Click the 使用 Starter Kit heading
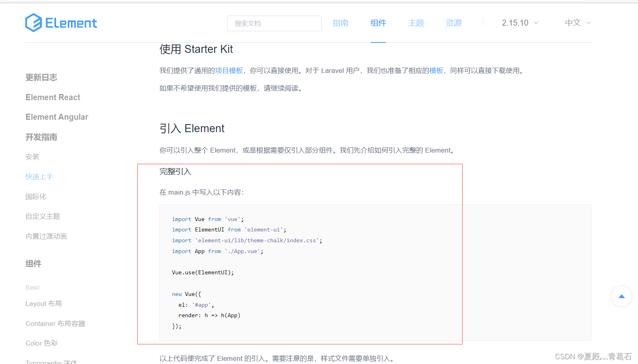This screenshot has height=364, width=638. 196,49
